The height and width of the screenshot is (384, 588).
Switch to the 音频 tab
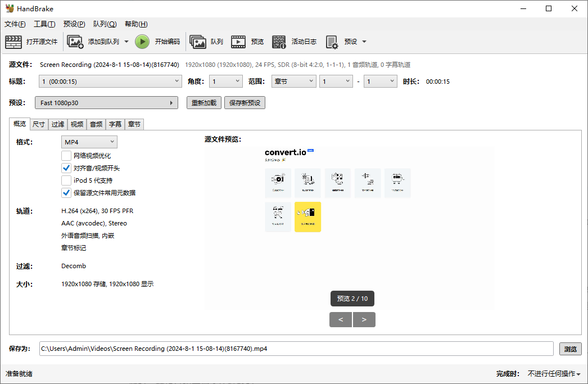(96, 124)
